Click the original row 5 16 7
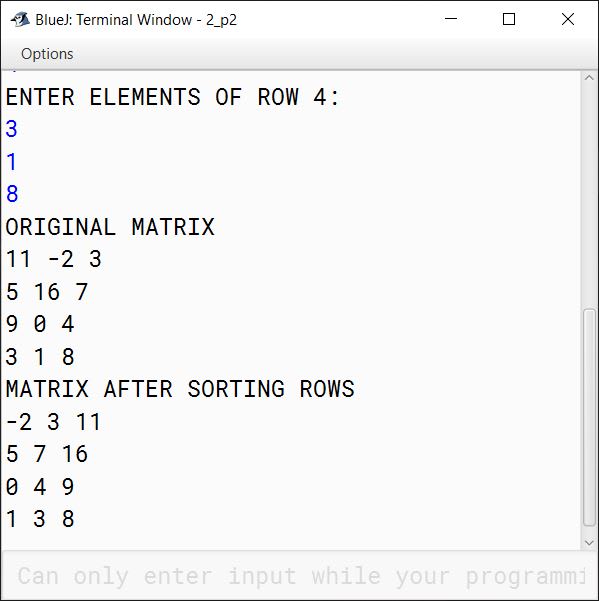599x601 pixels. click(x=47, y=292)
